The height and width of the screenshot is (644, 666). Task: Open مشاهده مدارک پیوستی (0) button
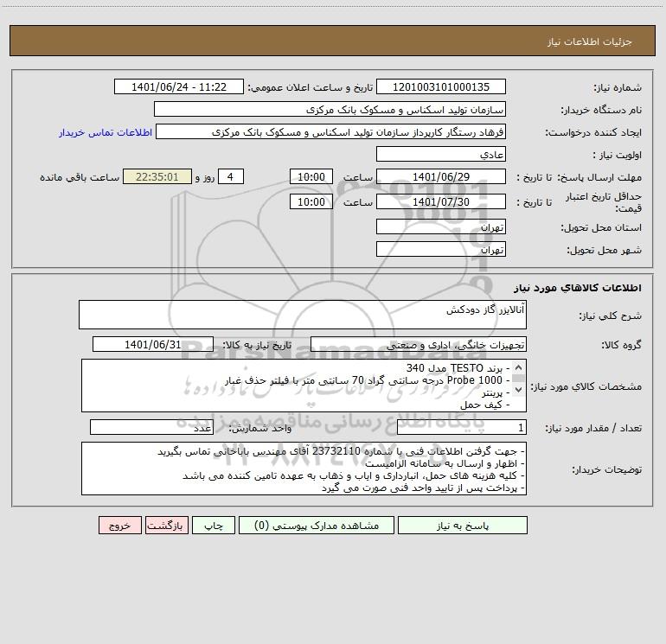coord(317,525)
